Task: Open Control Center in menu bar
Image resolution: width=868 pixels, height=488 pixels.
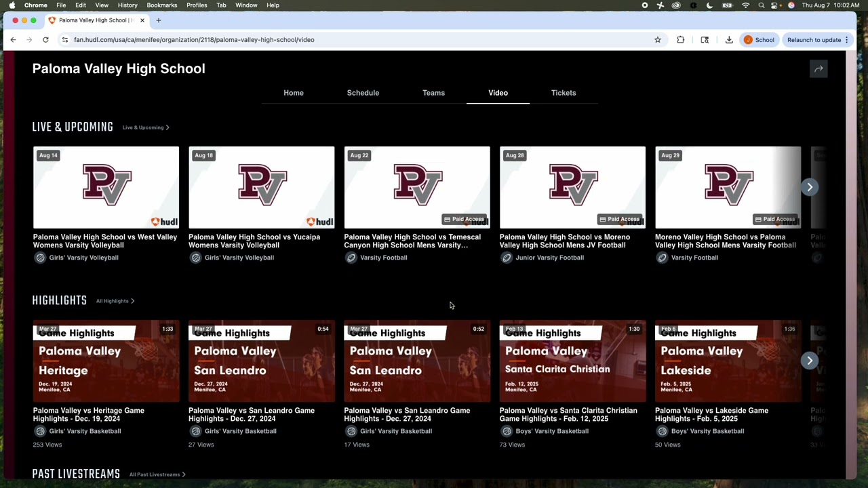Action: [x=775, y=5]
